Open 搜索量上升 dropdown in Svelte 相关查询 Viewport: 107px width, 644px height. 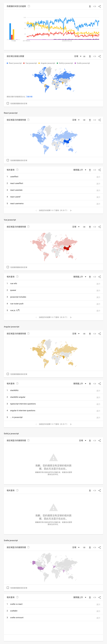coord(80,597)
